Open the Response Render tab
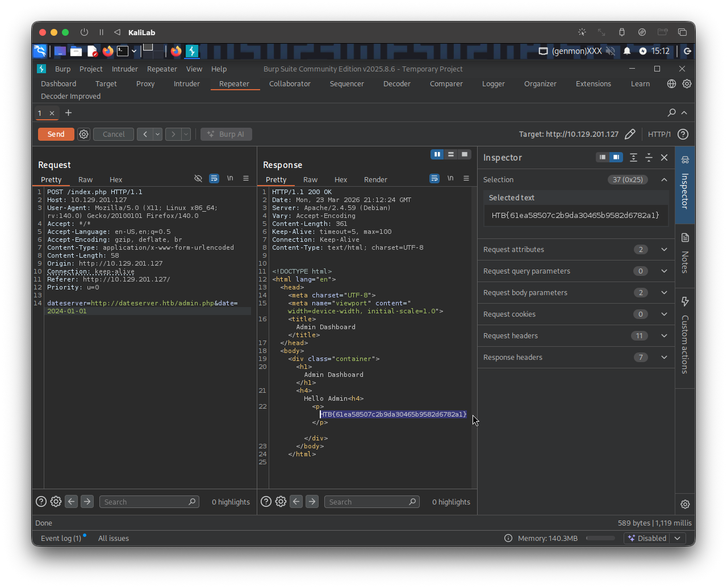The image size is (727, 588). (x=375, y=180)
